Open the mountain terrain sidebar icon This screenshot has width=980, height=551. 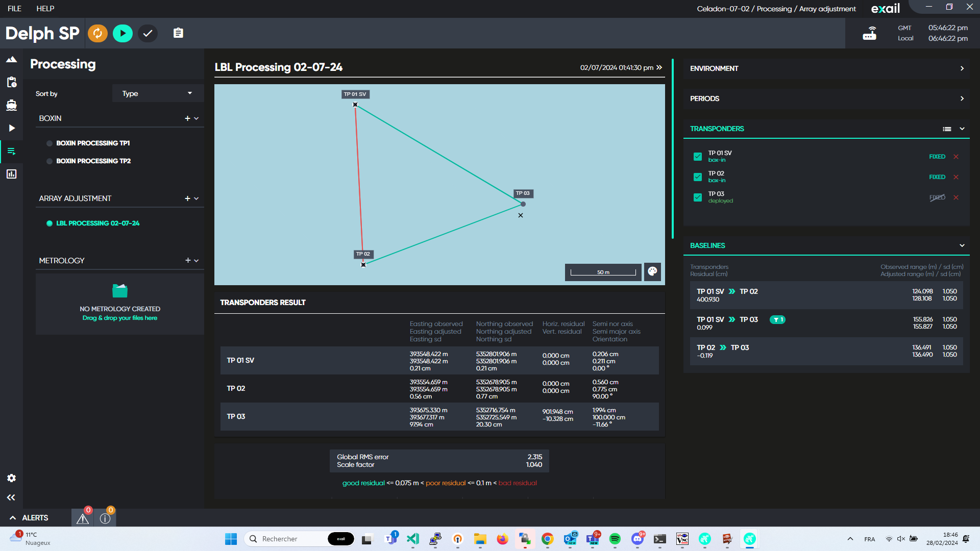(11, 60)
